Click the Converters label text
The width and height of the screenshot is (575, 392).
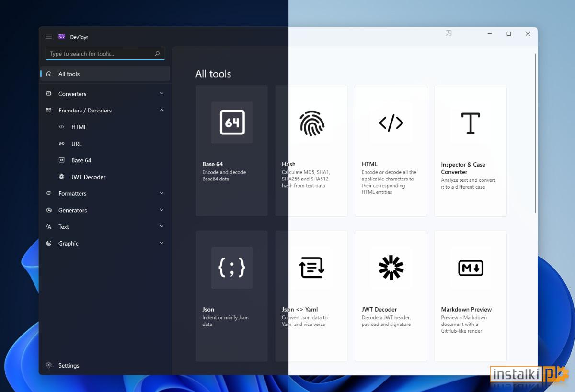(72, 94)
